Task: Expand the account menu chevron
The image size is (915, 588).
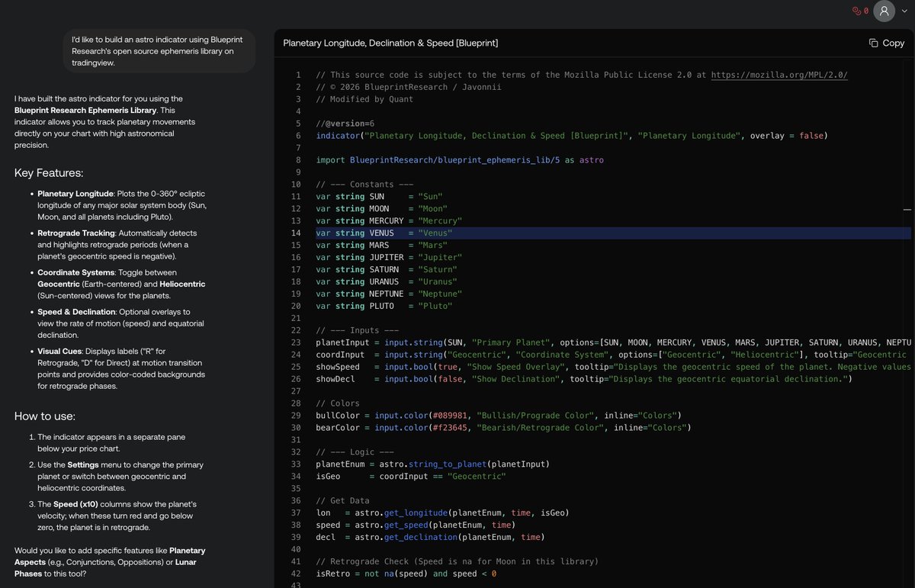Action: (904, 11)
